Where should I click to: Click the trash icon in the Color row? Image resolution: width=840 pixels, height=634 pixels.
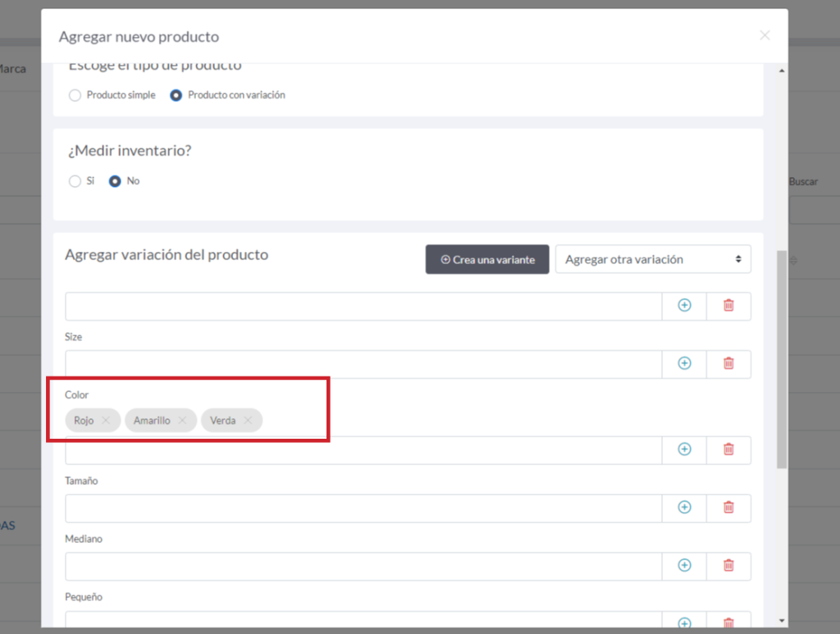pyautogui.click(x=728, y=449)
